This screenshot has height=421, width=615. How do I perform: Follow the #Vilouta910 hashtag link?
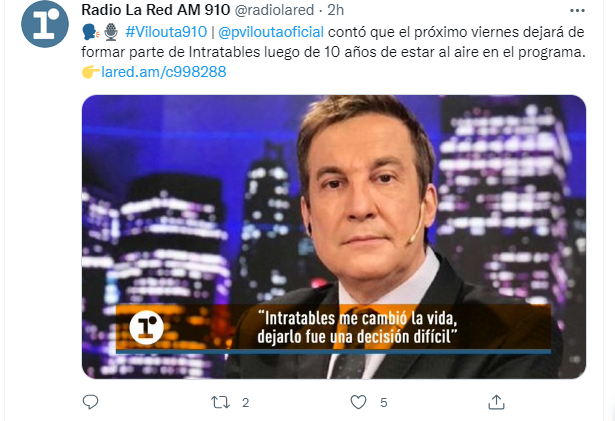coord(166,32)
